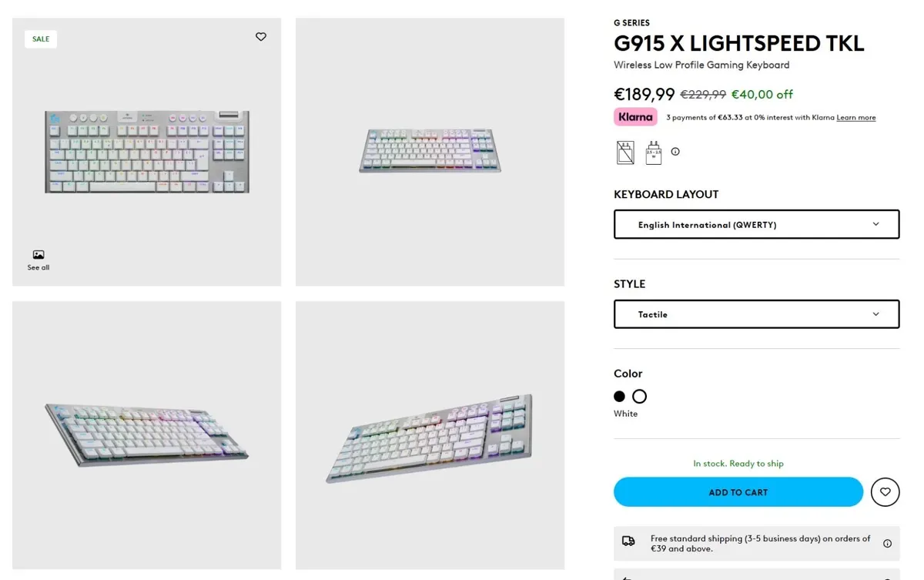
Task: Click the ADD TO CART button
Action: (738, 492)
